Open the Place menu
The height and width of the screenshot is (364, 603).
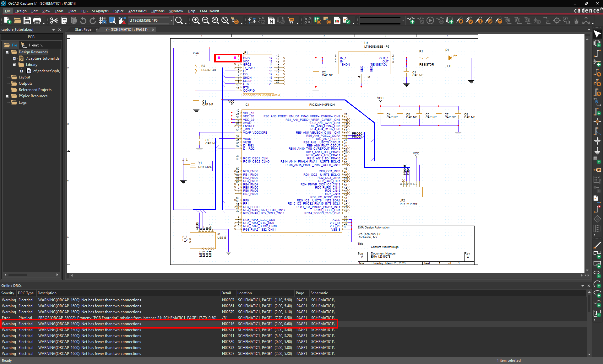72,11
